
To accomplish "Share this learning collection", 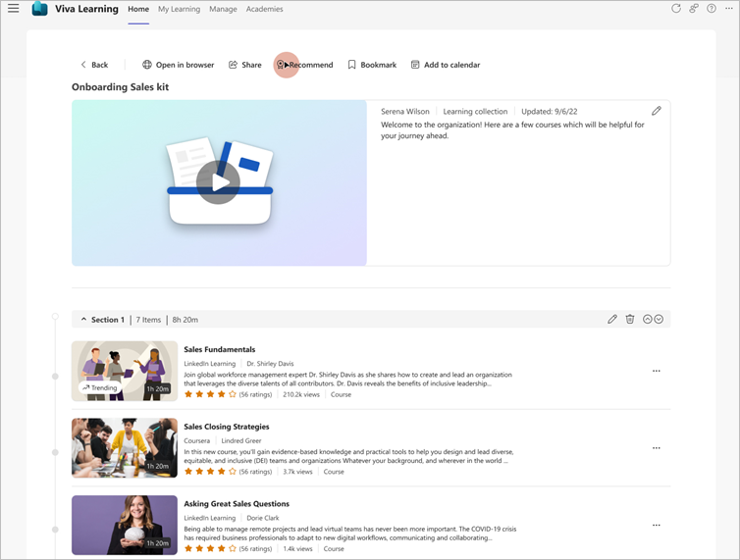I will [245, 65].
